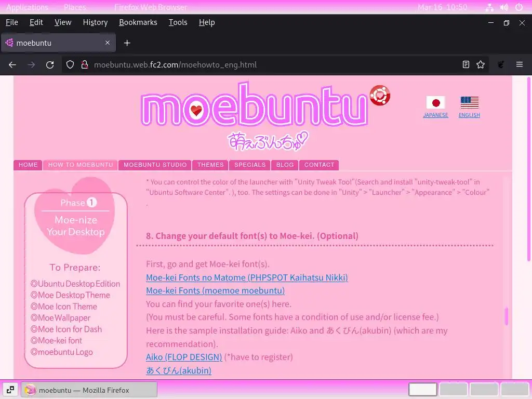Open the Applications menu in top panel
This screenshot has height=399, width=532.
(x=27, y=7)
